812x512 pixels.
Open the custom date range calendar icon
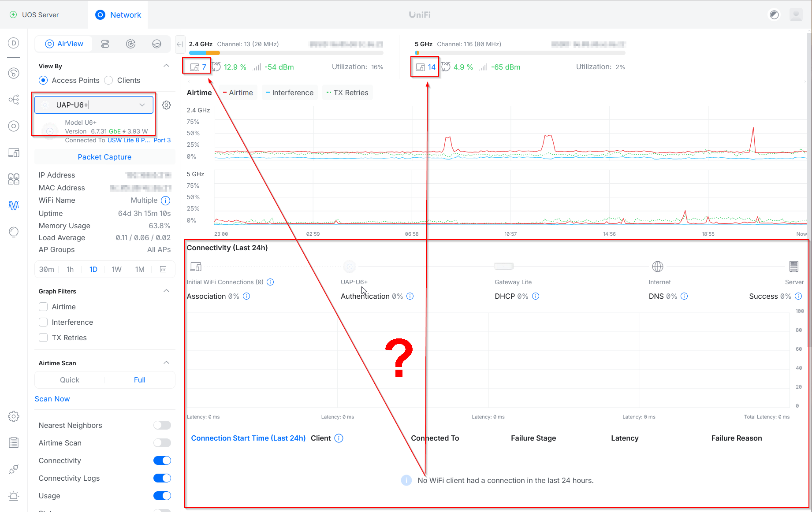click(163, 269)
